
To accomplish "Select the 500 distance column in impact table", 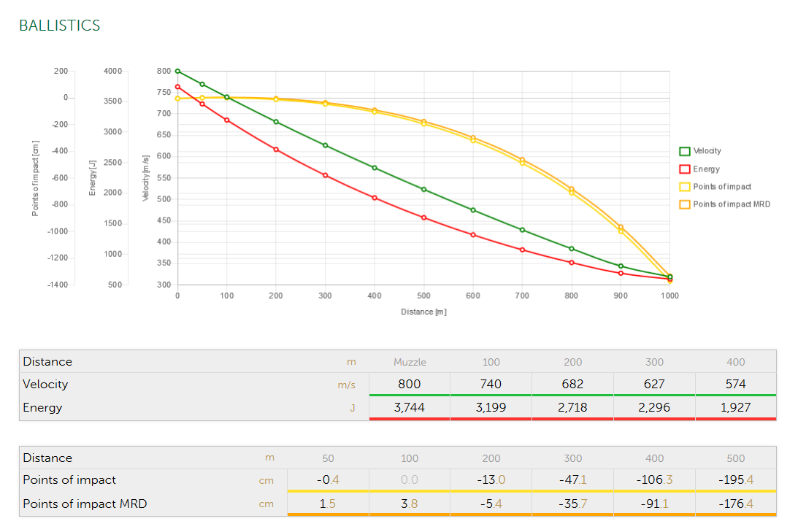I will [x=735, y=458].
